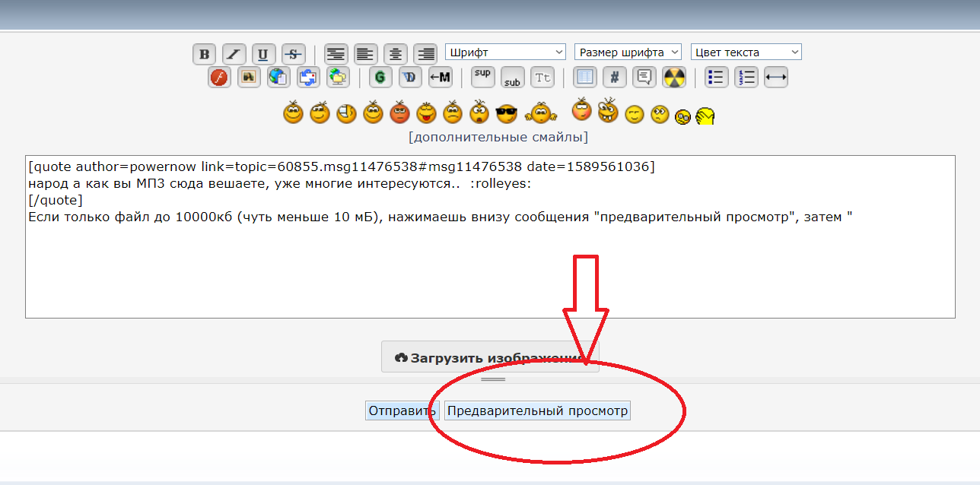Insert a table
The image size is (980, 485).
585,77
